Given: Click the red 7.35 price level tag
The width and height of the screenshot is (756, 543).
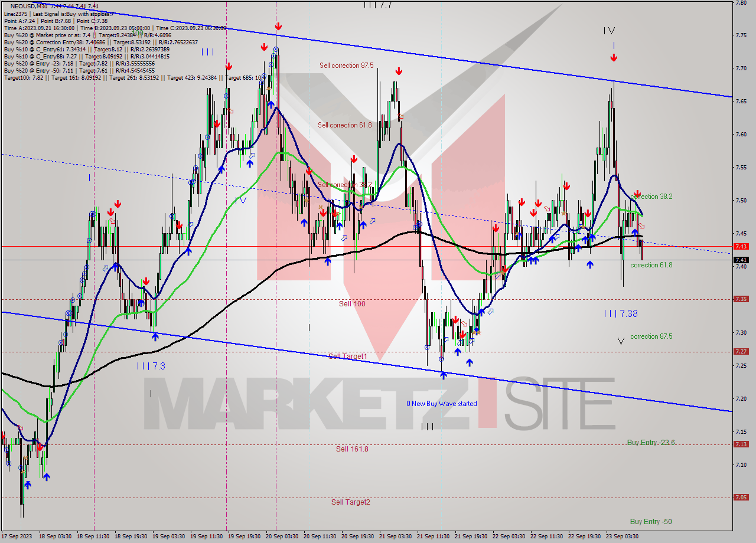Looking at the screenshot, I should (741, 299).
